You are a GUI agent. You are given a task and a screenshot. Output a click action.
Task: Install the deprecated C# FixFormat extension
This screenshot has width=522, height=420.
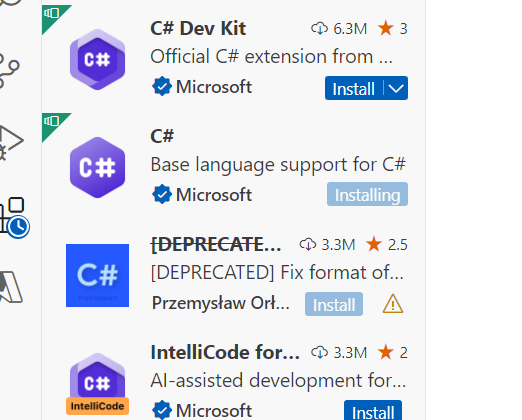334,304
